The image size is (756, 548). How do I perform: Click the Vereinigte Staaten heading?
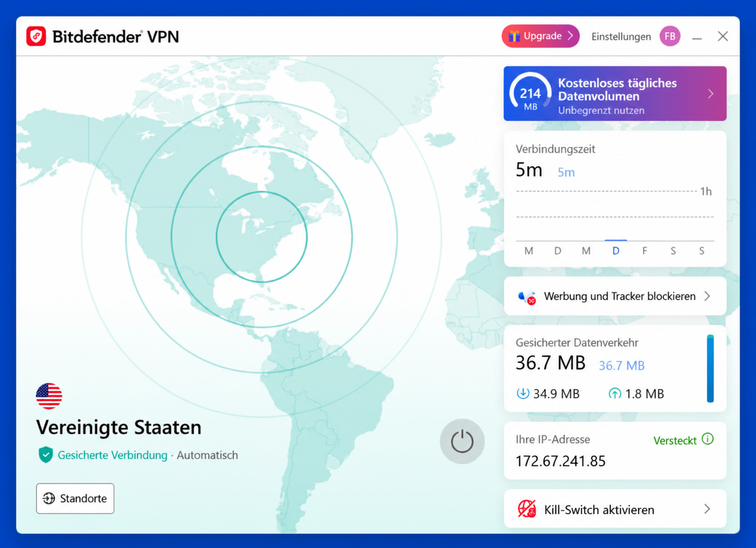click(119, 427)
